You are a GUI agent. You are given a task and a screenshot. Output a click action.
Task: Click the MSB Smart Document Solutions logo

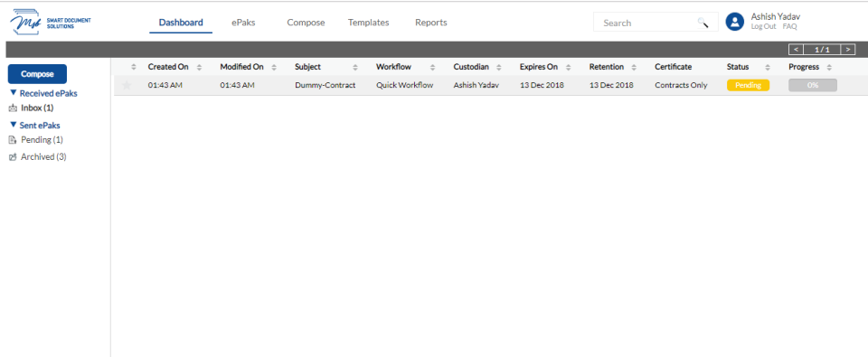[x=51, y=22]
